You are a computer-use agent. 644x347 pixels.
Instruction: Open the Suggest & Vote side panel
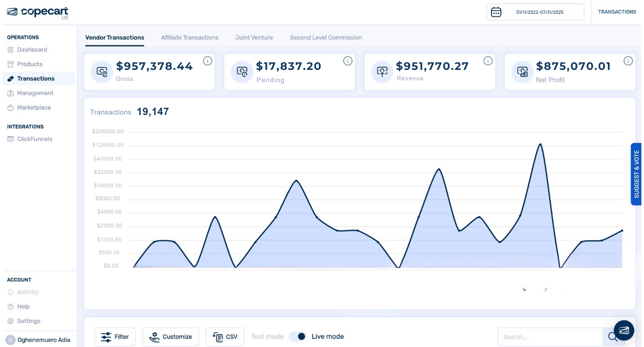(637, 174)
